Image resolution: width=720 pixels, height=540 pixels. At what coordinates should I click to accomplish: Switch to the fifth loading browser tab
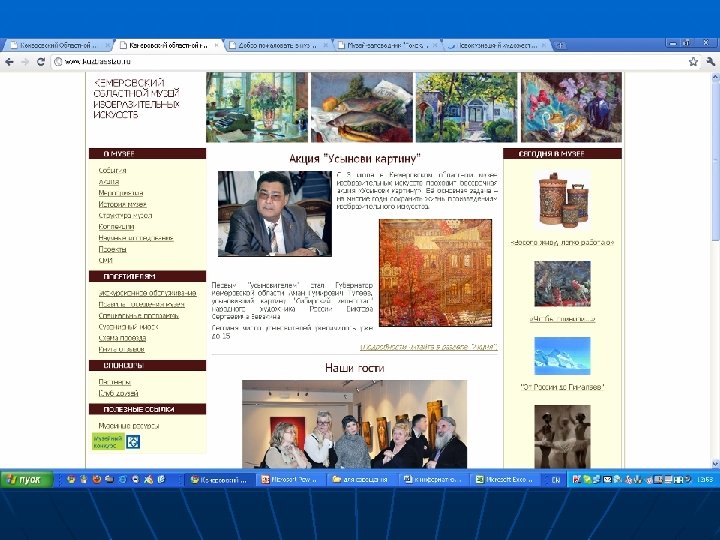click(x=495, y=45)
